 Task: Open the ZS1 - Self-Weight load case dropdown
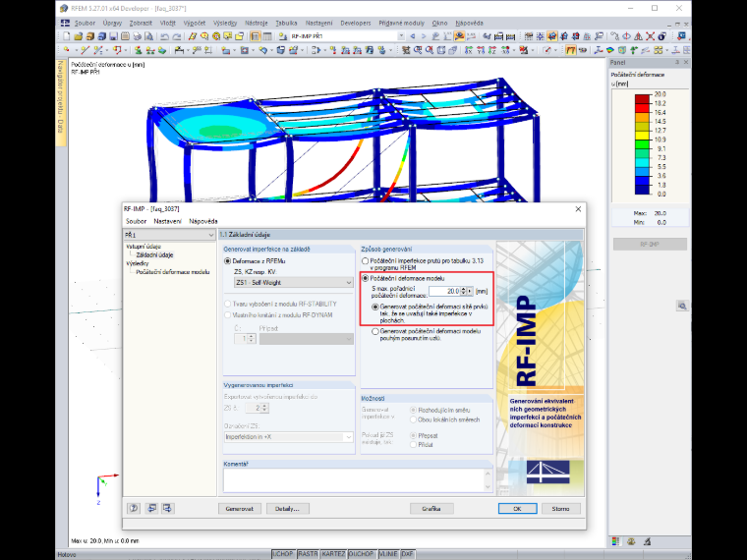click(x=294, y=282)
